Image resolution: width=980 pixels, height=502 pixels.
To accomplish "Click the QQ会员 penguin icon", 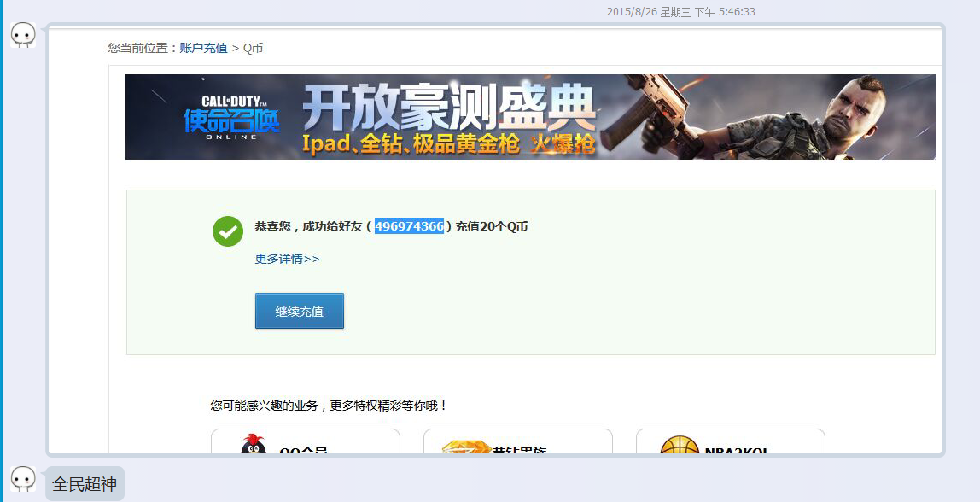I will [253, 446].
